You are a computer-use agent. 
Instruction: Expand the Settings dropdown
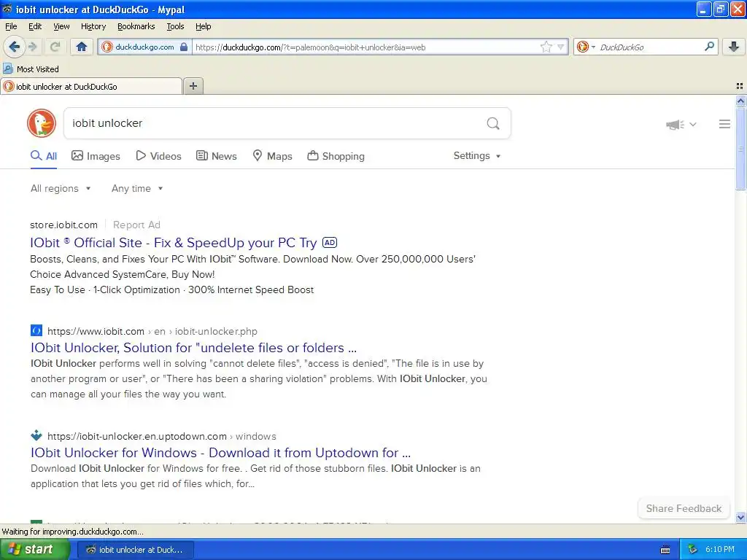pyautogui.click(x=477, y=156)
